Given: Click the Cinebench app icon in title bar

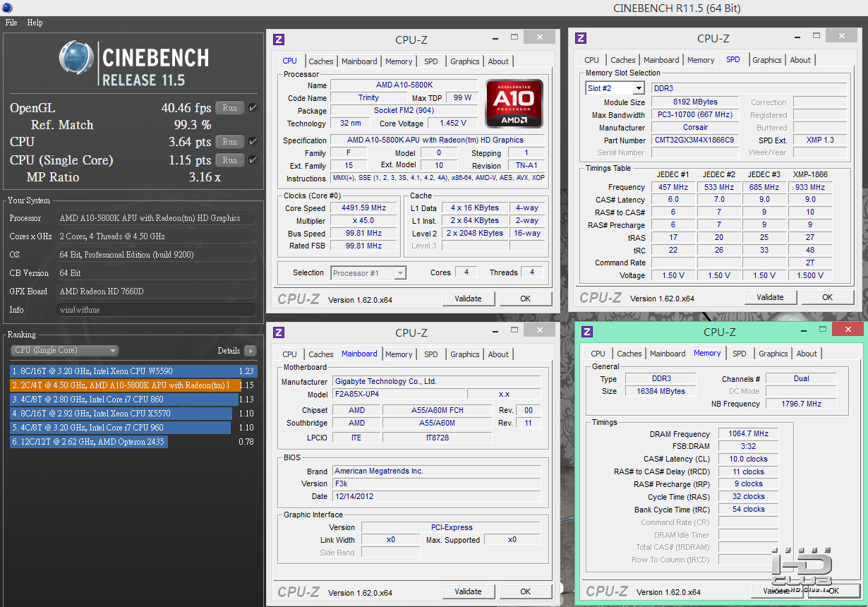Looking at the screenshot, I should [6, 7].
